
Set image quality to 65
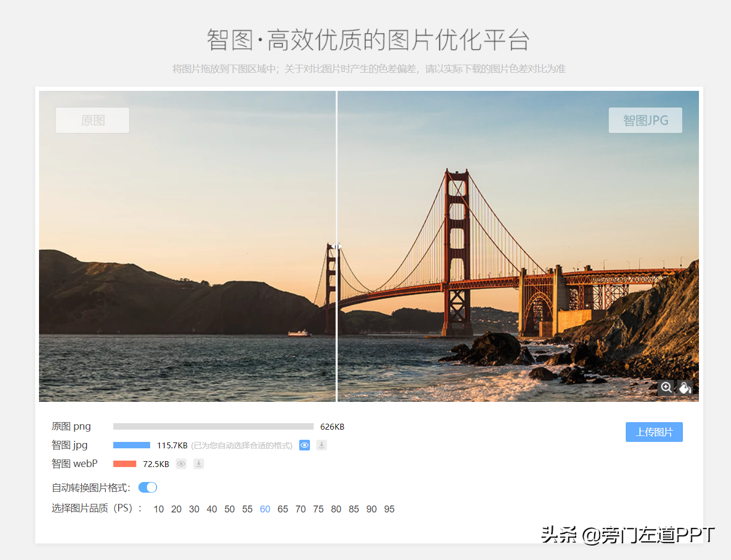[283, 509]
